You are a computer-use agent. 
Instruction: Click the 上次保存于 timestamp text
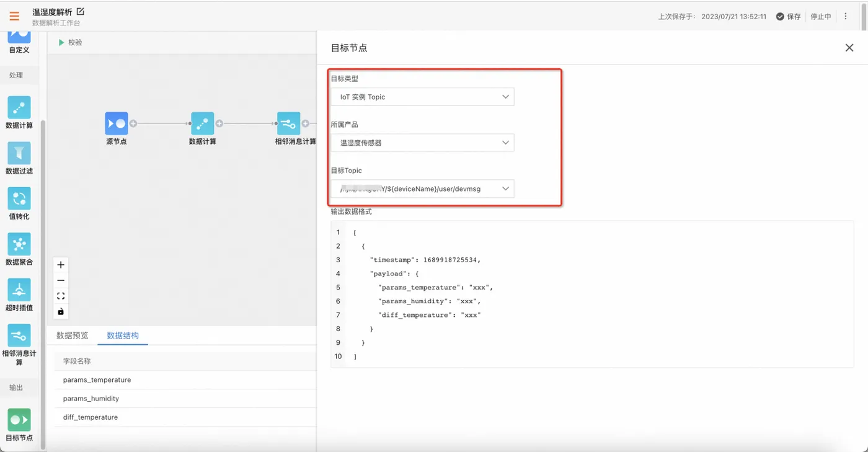pos(712,17)
